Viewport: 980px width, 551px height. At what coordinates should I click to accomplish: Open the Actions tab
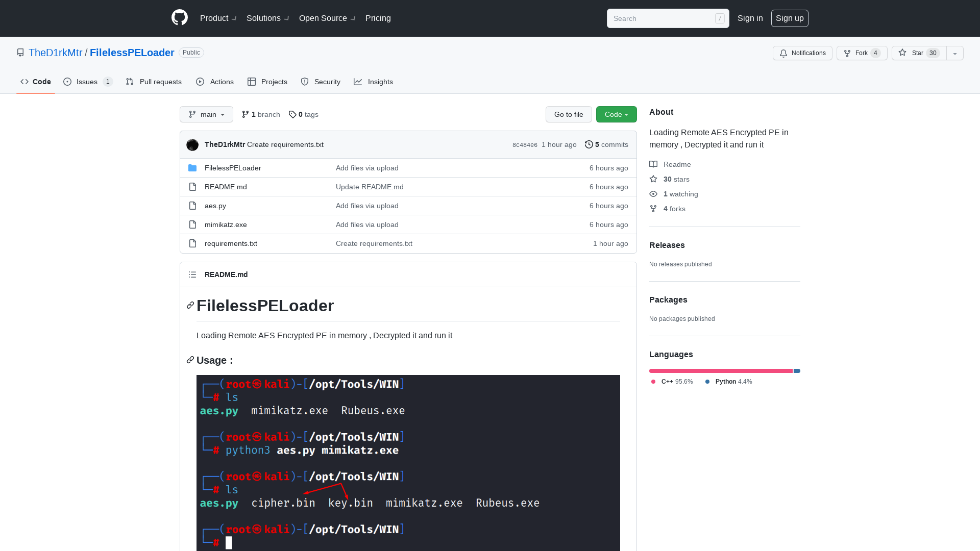(x=215, y=82)
